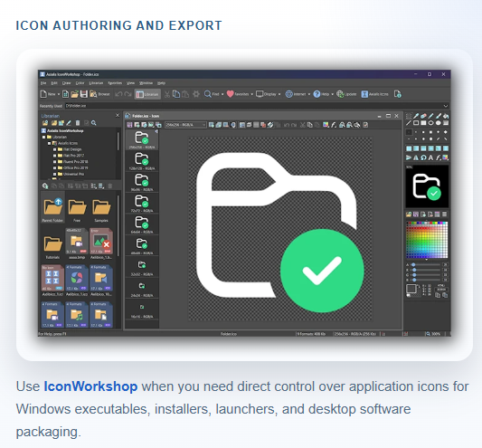Adjust the A alpha slider
The width and height of the screenshot is (482, 448).
[x=426, y=264]
